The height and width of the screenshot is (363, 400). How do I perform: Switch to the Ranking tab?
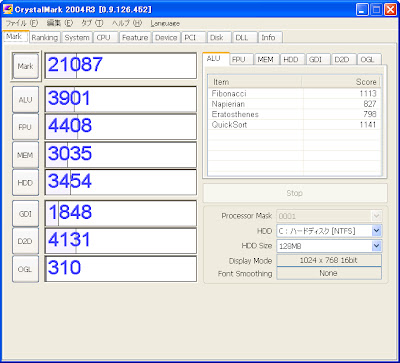click(45, 38)
